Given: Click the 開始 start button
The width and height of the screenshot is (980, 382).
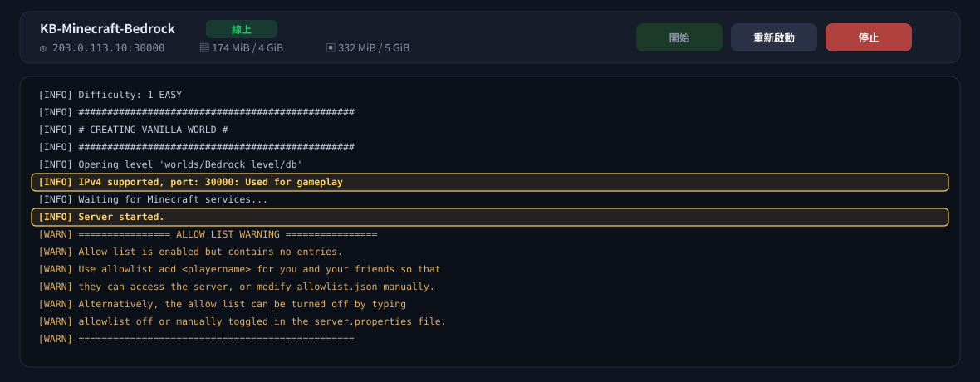Looking at the screenshot, I should pos(679,37).
